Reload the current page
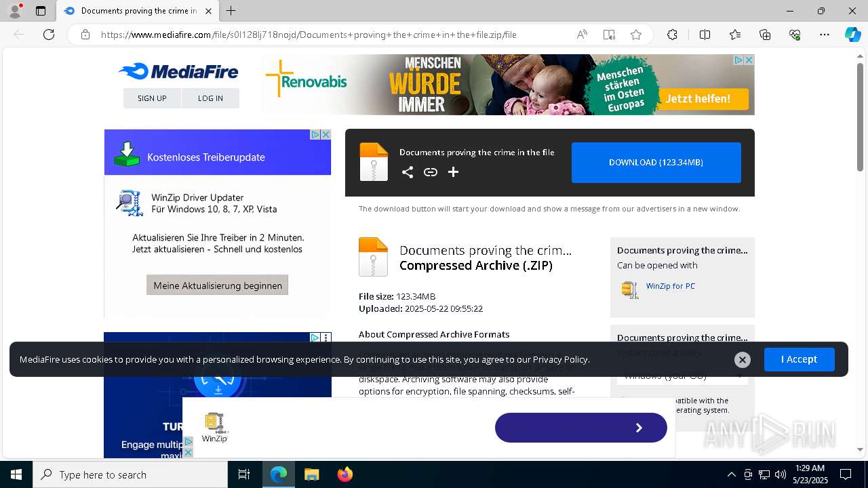868x488 pixels. [49, 35]
